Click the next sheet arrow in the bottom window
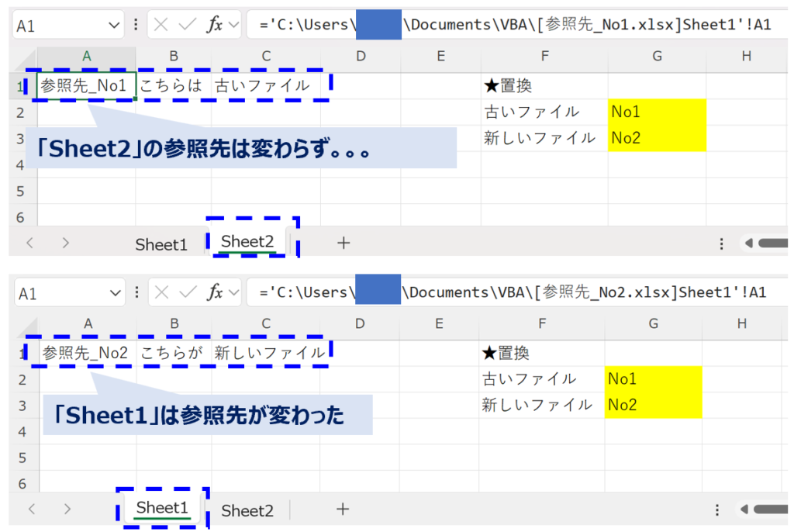The height and width of the screenshot is (532, 794). coord(67,509)
